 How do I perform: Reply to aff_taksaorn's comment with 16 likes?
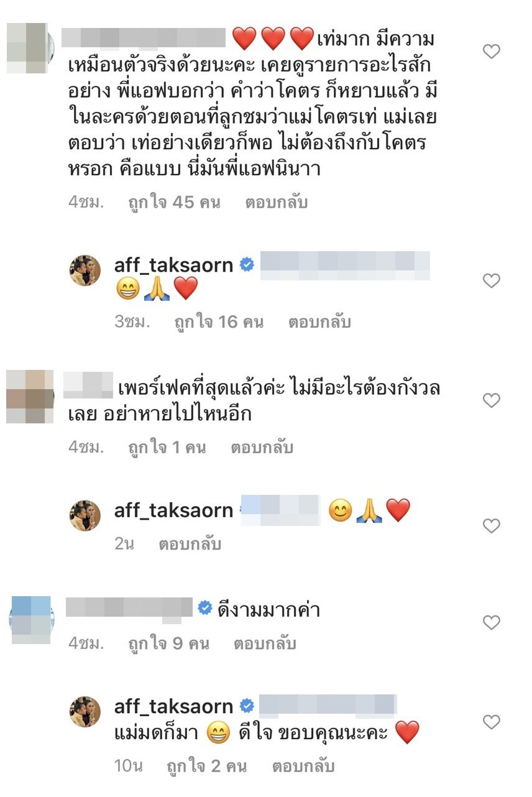[319, 322]
